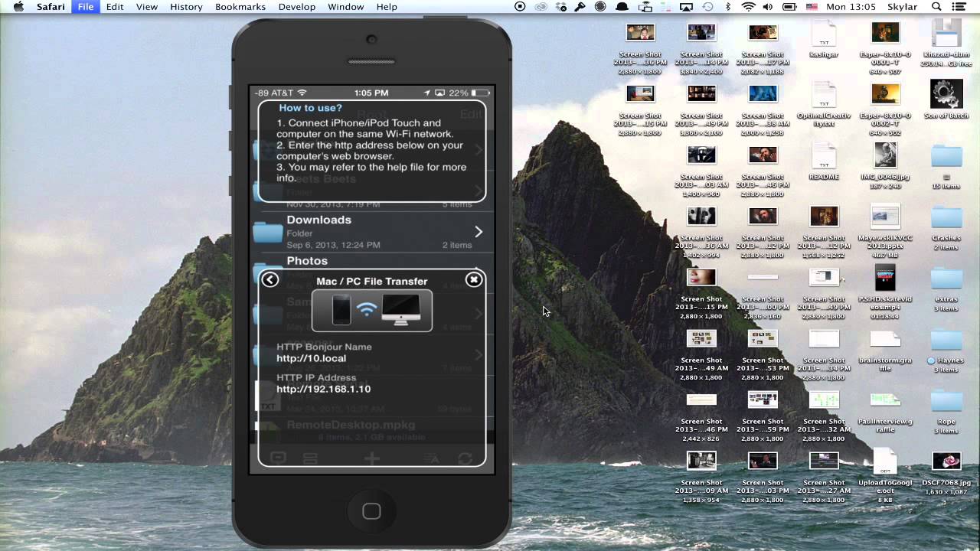Select Screen Shot 2,082 × 1,188 thumbnail
Image resolution: width=980 pixels, height=551 pixels.
click(763, 32)
